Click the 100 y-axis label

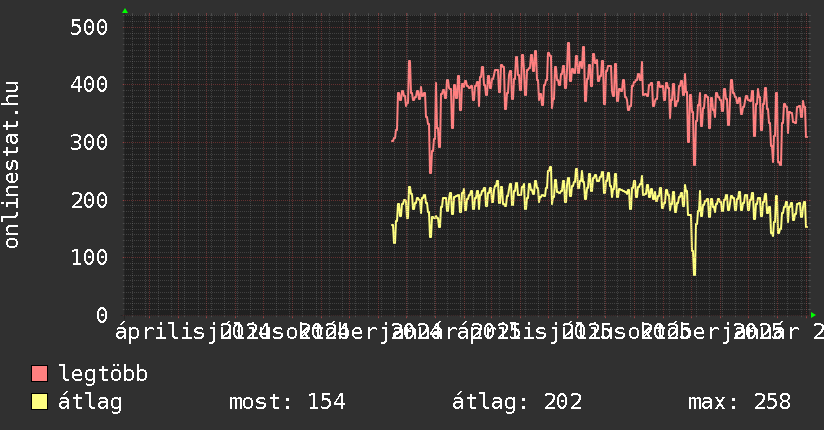(89, 258)
